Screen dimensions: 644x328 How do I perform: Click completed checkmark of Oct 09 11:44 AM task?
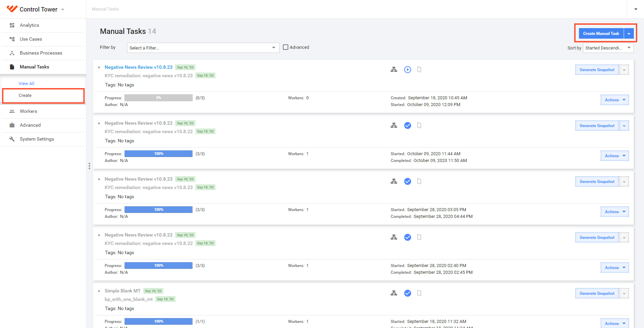pyautogui.click(x=408, y=125)
